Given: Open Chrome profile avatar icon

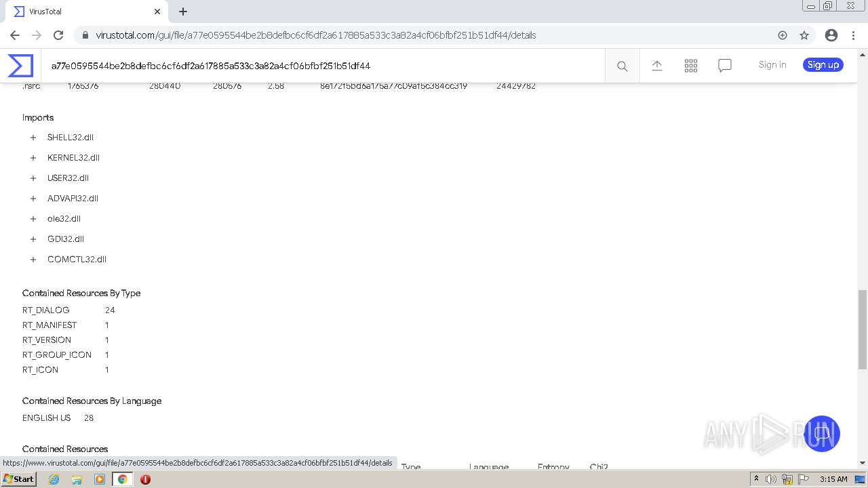Looking at the screenshot, I should pyautogui.click(x=831, y=35).
